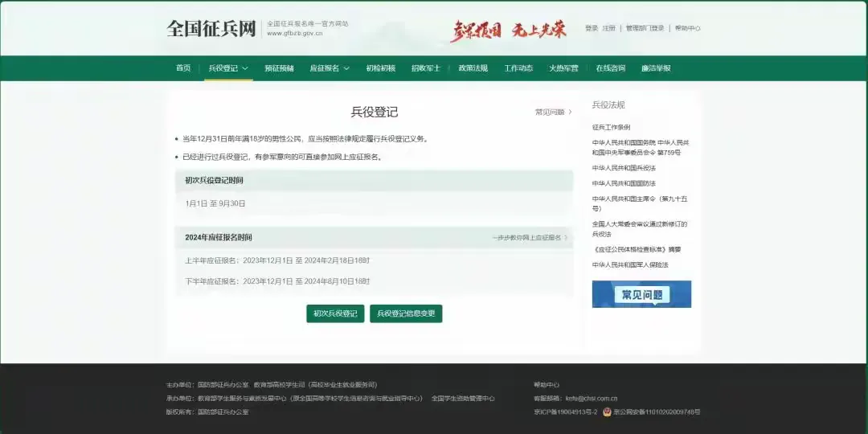Click the kefu@chsi.com.cn email address
This screenshot has height=434, width=868.
tap(592, 398)
